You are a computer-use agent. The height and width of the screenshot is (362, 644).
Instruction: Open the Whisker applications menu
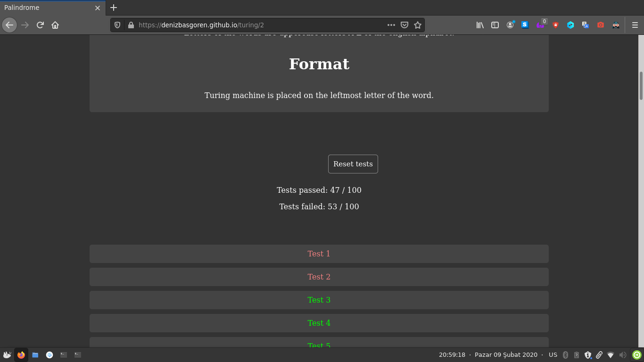(x=6, y=354)
